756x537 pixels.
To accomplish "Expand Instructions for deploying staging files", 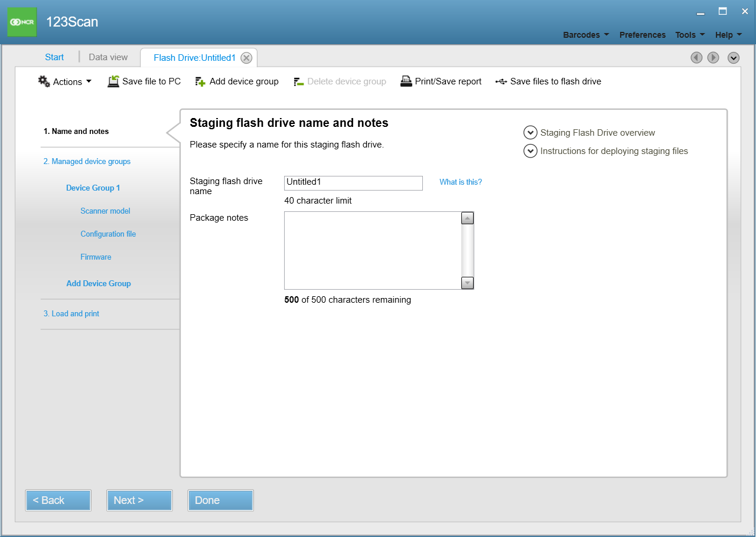I will [530, 151].
